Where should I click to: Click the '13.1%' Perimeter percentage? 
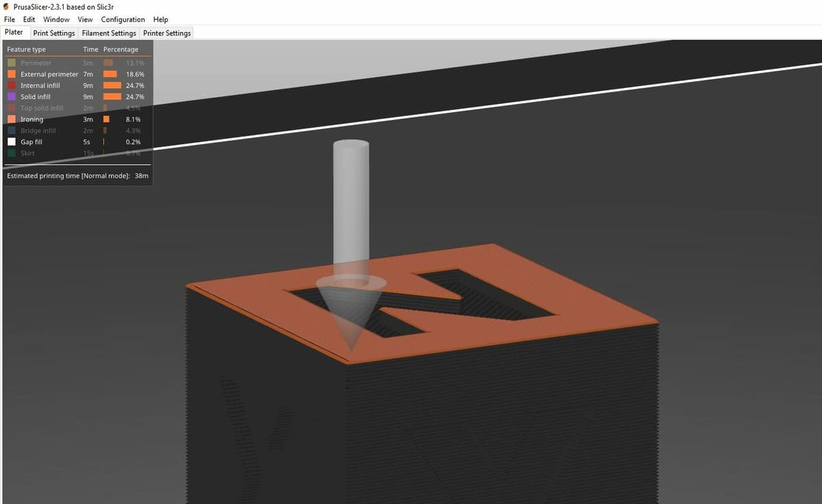135,63
